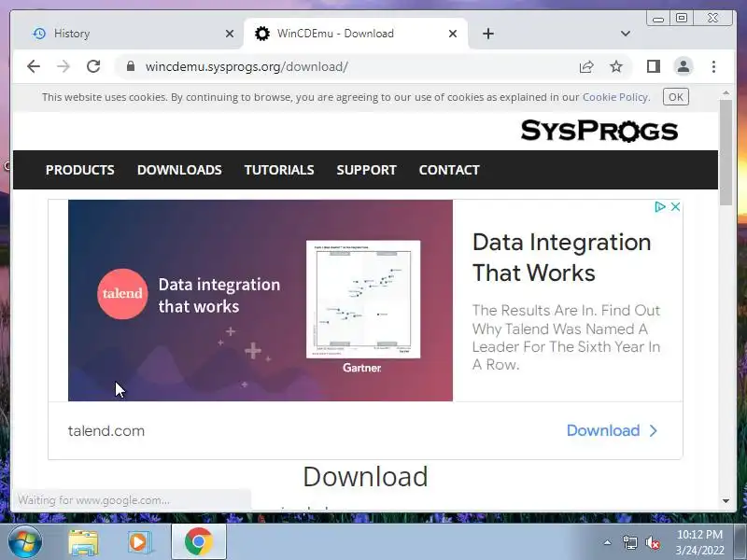Click the page 'Download' heading
This screenshot has height=560, width=747.
pyautogui.click(x=365, y=477)
